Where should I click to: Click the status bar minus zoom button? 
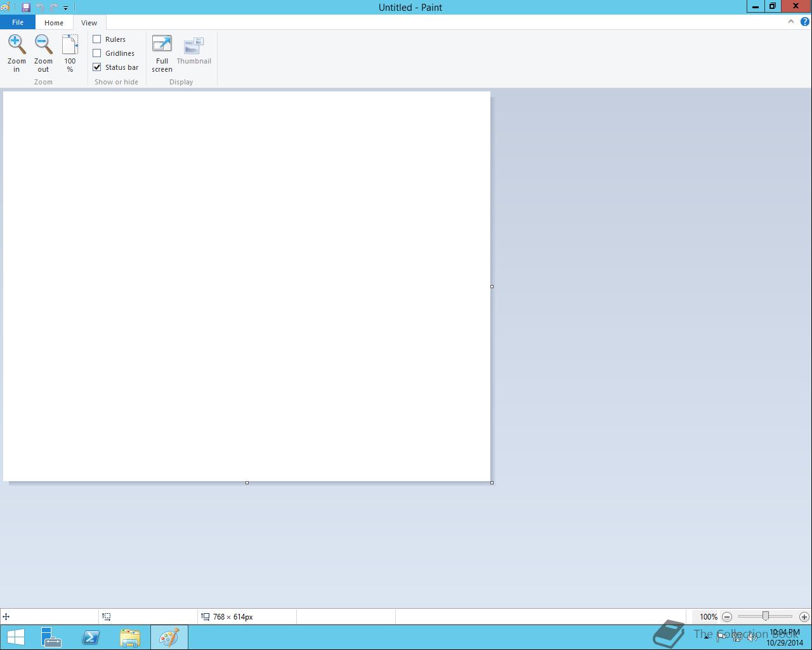727,617
